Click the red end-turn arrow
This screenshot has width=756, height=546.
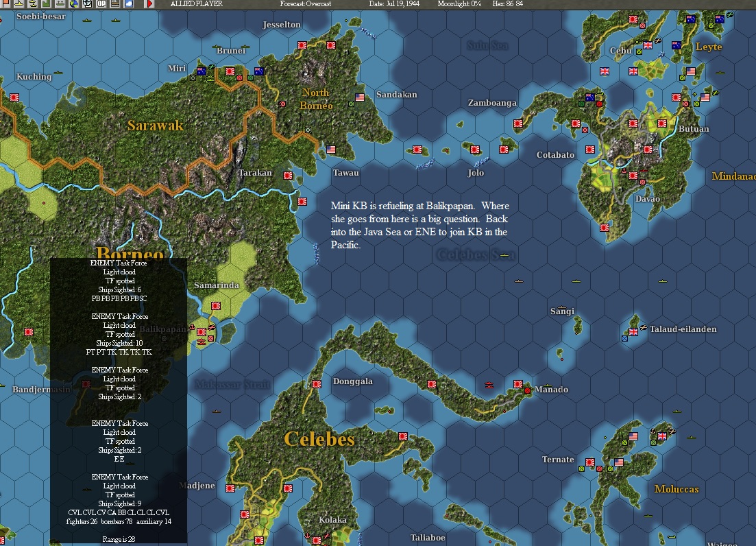[x=149, y=3]
